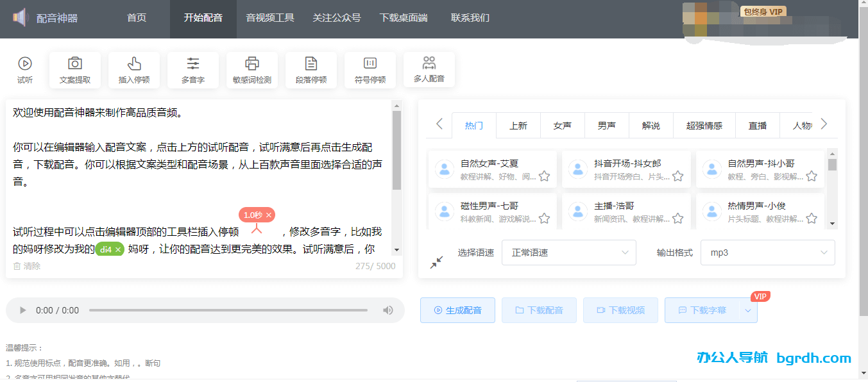Image resolution: width=868 pixels, height=382 pixels.
Task: Open the 选择语速 speed dropdown
Action: 568,253
